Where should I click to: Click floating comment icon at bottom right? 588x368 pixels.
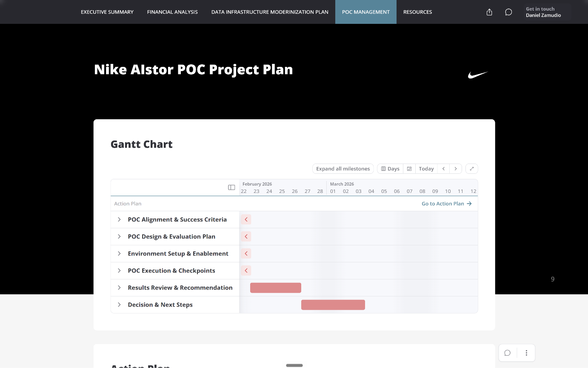click(x=508, y=353)
